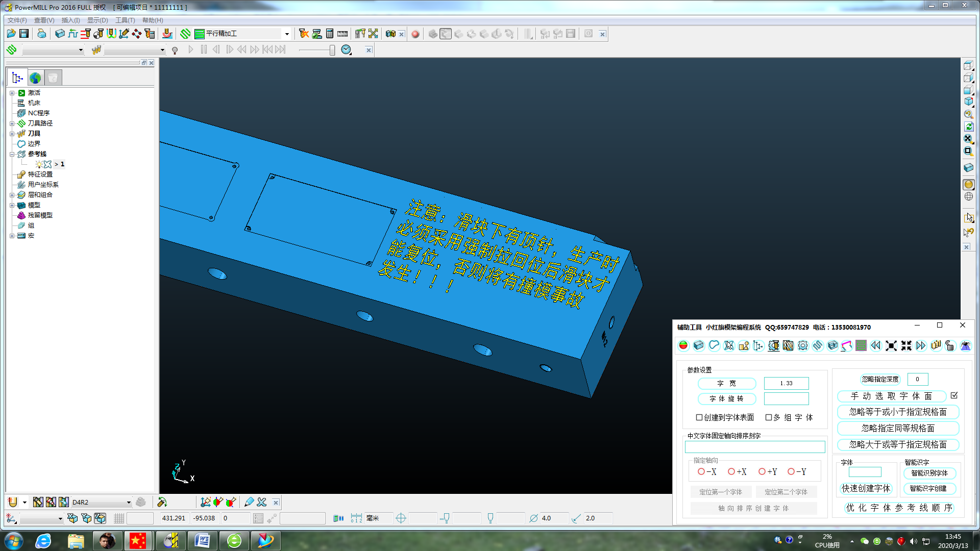Image resolution: width=980 pixels, height=551 pixels.
Task: Open the 平行精加工 strategy dropdown
Action: 287,34
